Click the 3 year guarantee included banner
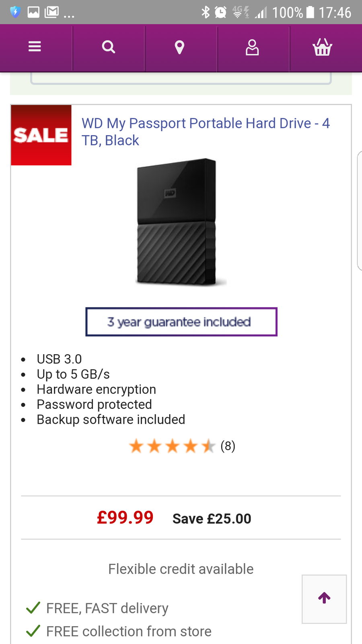The image size is (362, 644). tap(181, 322)
